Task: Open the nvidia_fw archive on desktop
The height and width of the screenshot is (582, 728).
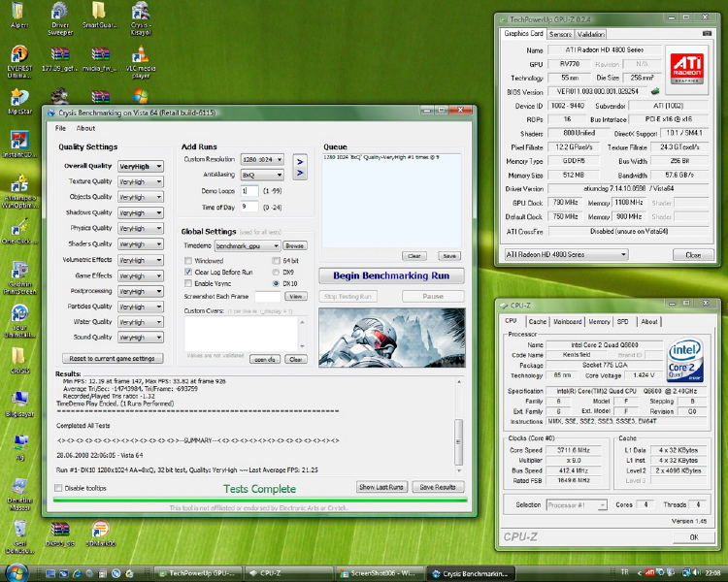Action: point(100,59)
